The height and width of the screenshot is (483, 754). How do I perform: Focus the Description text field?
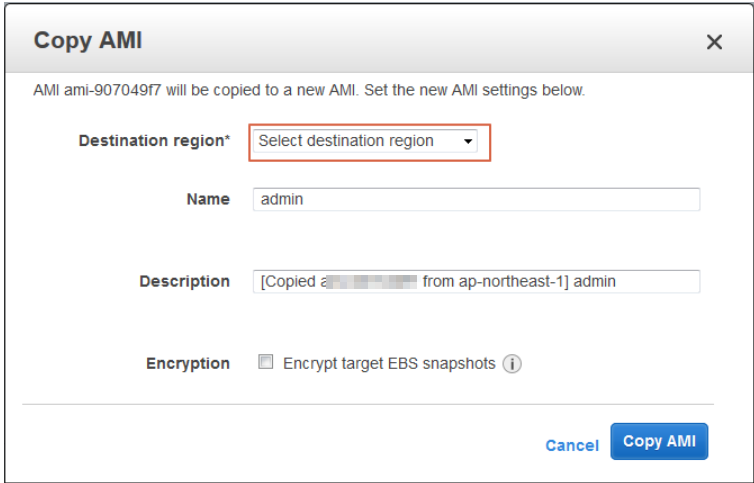coord(476,281)
